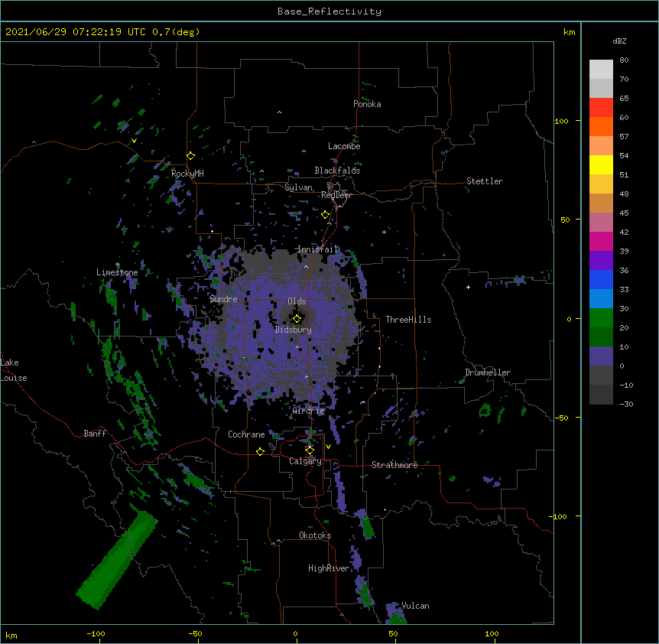Click the Banff label

[95, 434]
